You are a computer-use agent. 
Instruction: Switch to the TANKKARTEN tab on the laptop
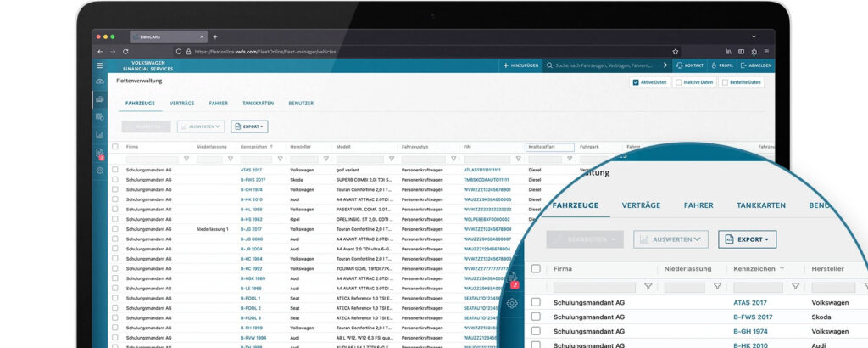258,104
